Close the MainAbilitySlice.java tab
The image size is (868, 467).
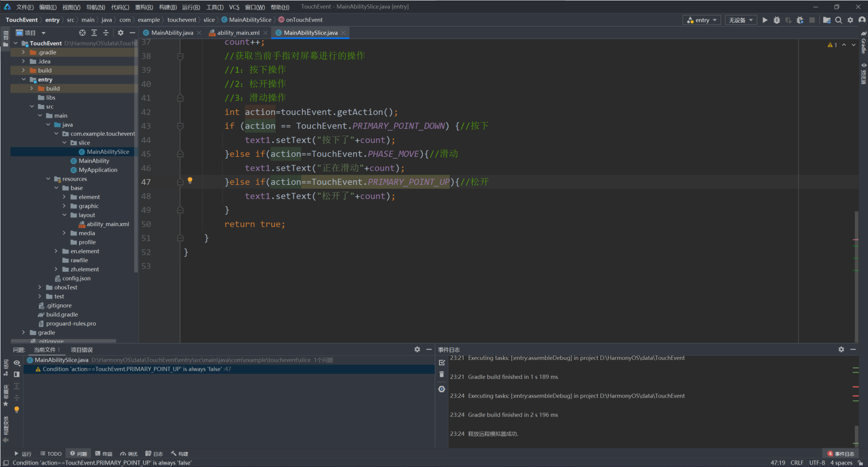[x=343, y=33]
